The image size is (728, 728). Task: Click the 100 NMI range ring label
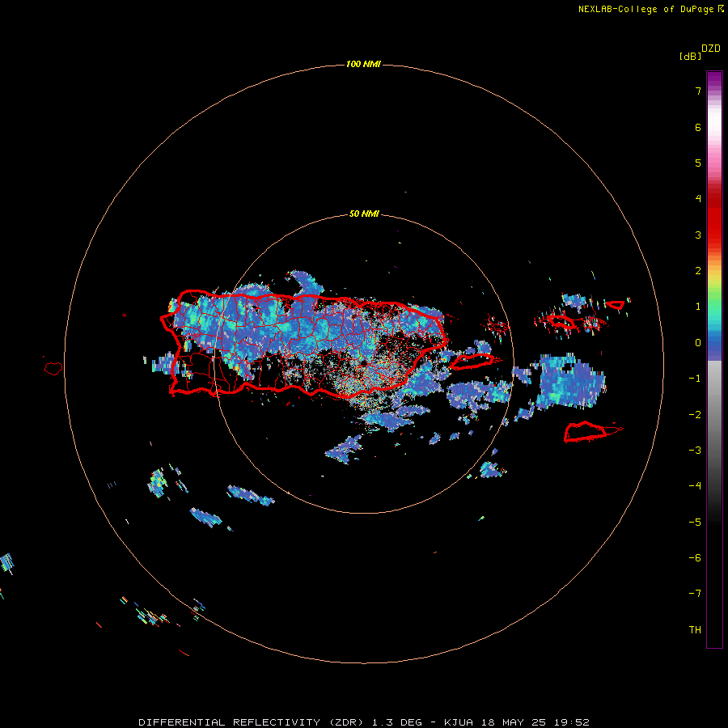[363, 64]
